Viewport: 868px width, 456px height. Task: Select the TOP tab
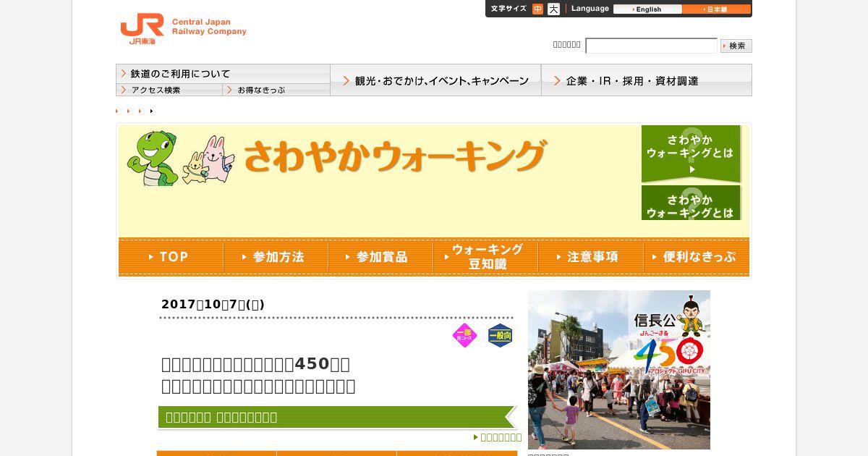click(x=171, y=256)
